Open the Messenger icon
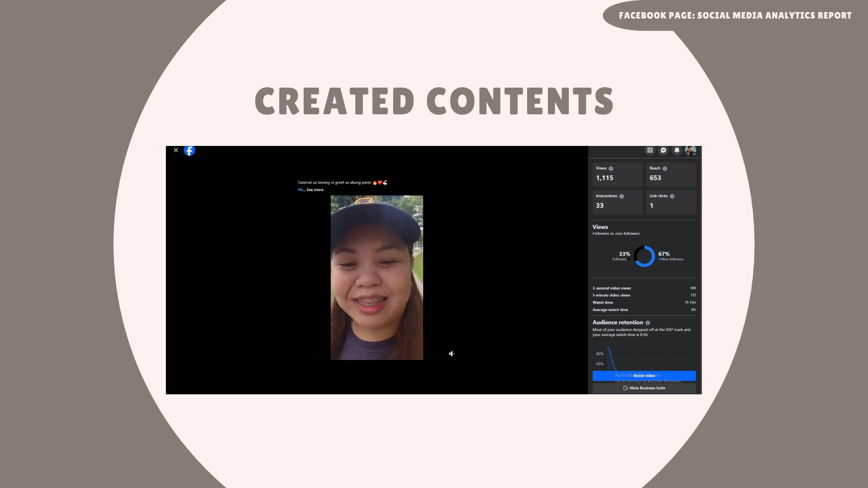The height and width of the screenshot is (488, 868). pyautogui.click(x=663, y=150)
